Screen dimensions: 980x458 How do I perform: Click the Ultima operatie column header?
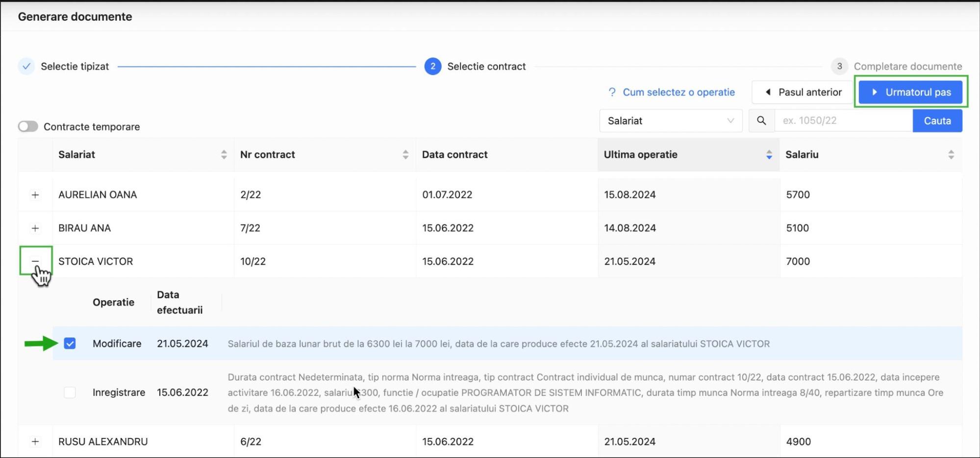point(689,155)
